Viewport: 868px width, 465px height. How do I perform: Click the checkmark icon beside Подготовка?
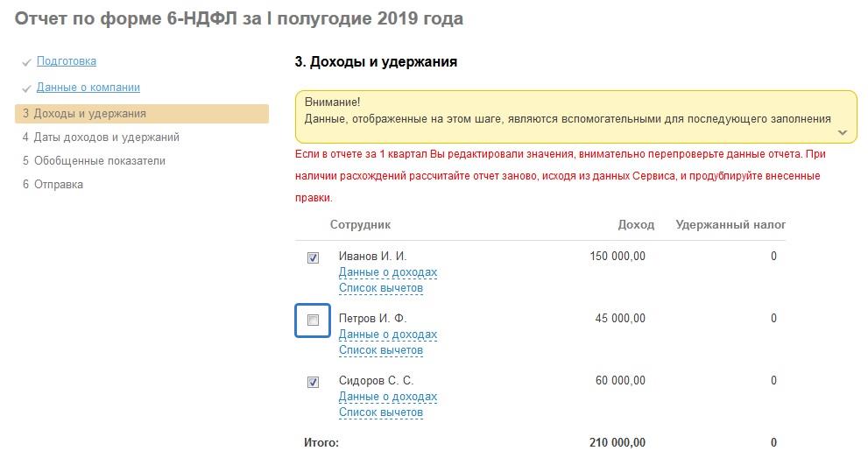click(x=27, y=63)
